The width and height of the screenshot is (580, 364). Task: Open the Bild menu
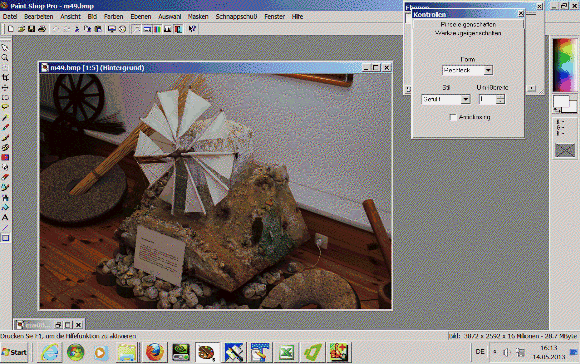point(92,17)
